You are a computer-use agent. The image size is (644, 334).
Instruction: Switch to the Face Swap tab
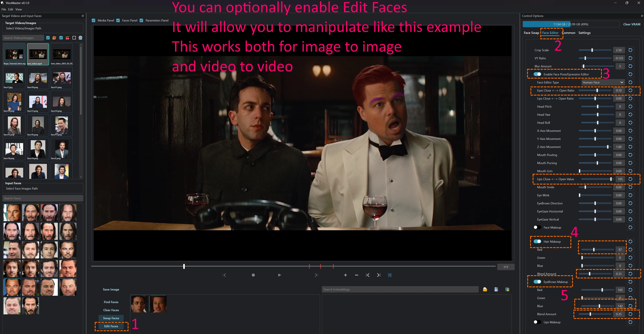[x=531, y=33]
